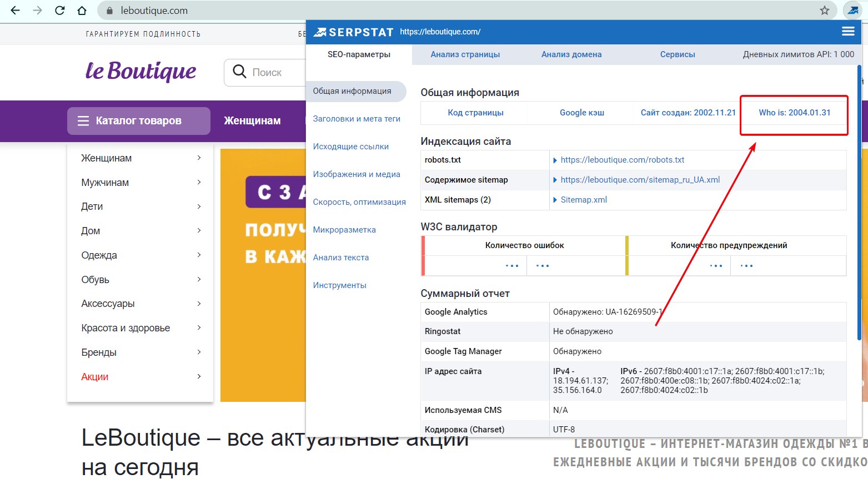The height and width of the screenshot is (484, 868).
Task: Switch to the SEO-параметры tab
Action: [359, 54]
